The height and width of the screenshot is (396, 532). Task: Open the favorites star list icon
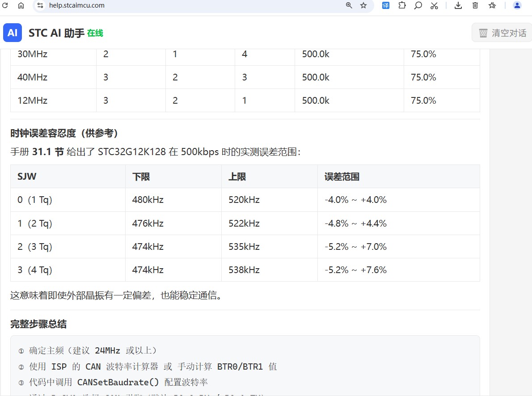click(x=492, y=5)
